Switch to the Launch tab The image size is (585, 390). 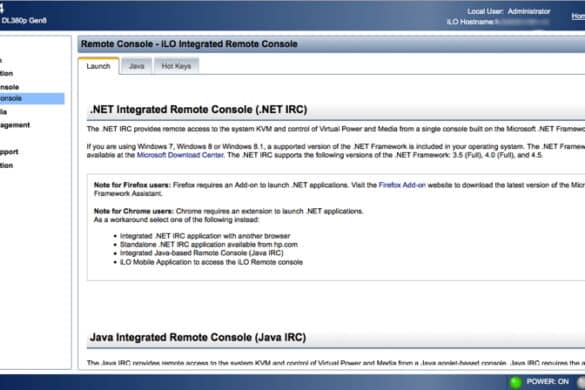pyautogui.click(x=98, y=66)
